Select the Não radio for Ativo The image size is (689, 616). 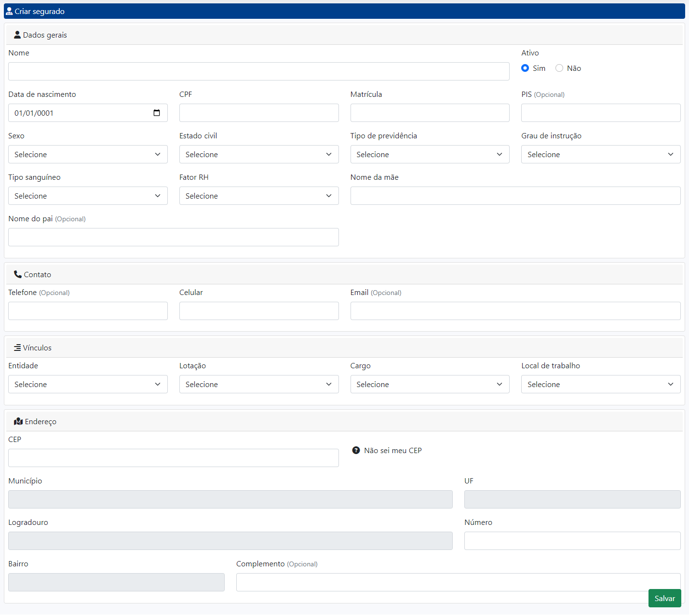point(559,68)
